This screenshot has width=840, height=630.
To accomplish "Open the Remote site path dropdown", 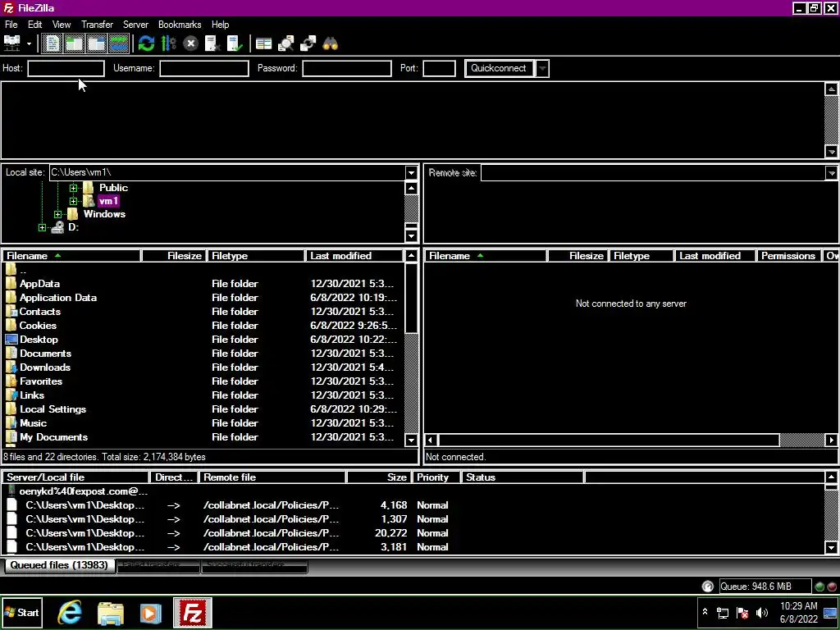I will 832,173.
